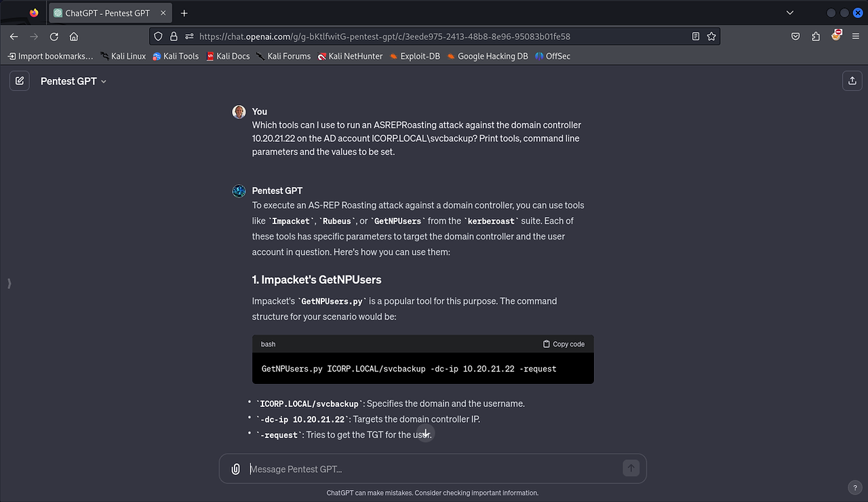Click the orange extension icon with red badge
This screenshot has height=502, width=868.
(837, 35)
